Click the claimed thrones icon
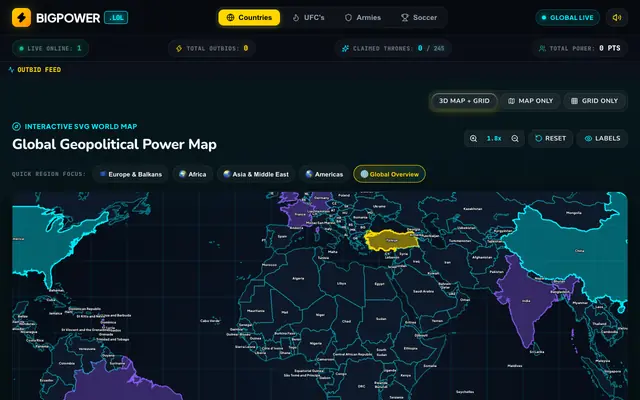Image resolution: width=640 pixels, height=400 pixels. pyautogui.click(x=345, y=49)
